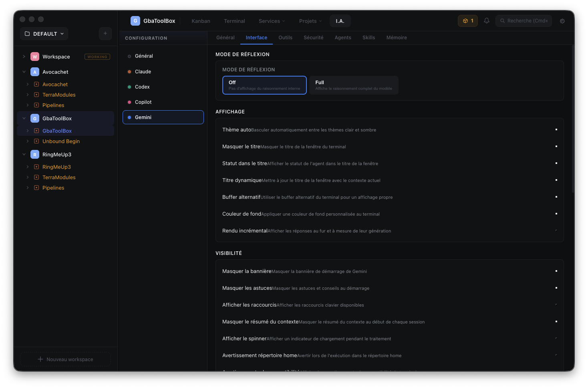The height and width of the screenshot is (388, 588).
Task: Toggle Thème auto switch
Action: (556, 129)
